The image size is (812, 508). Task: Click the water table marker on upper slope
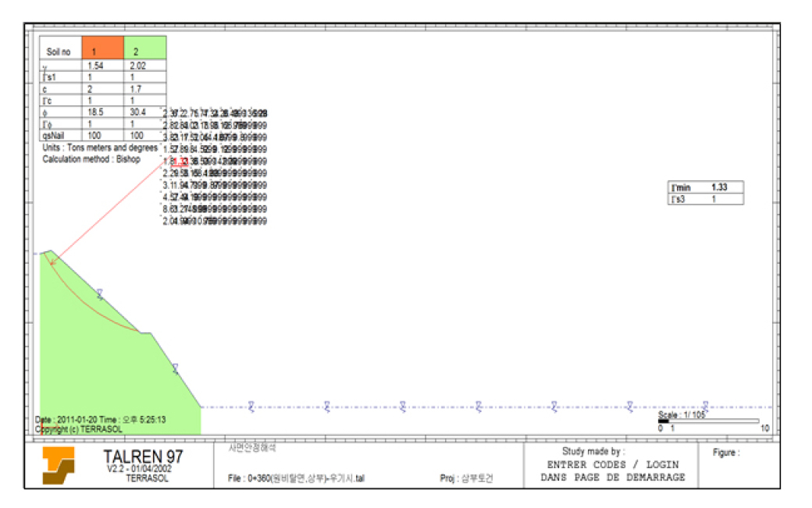[x=99, y=294]
